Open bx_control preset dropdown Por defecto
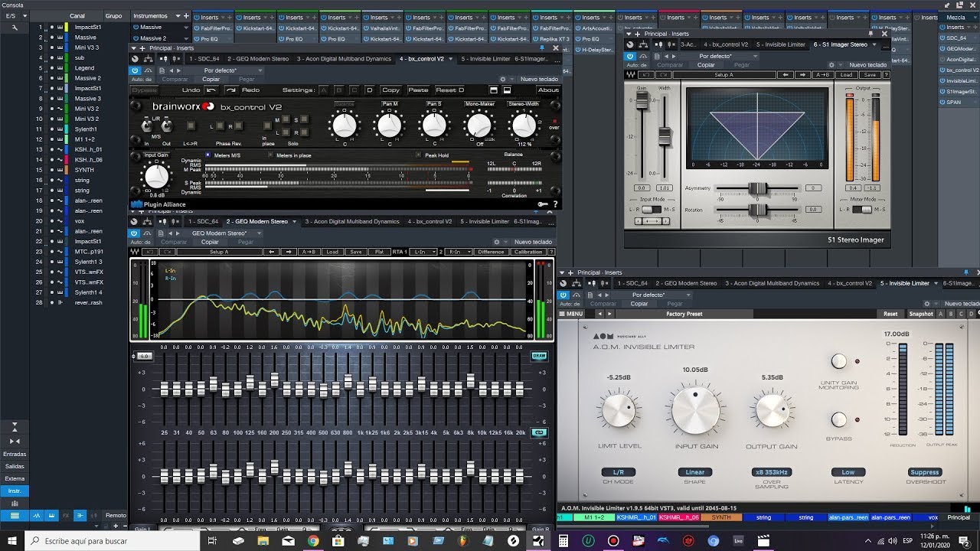The image size is (980, 551). tap(224, 70)
